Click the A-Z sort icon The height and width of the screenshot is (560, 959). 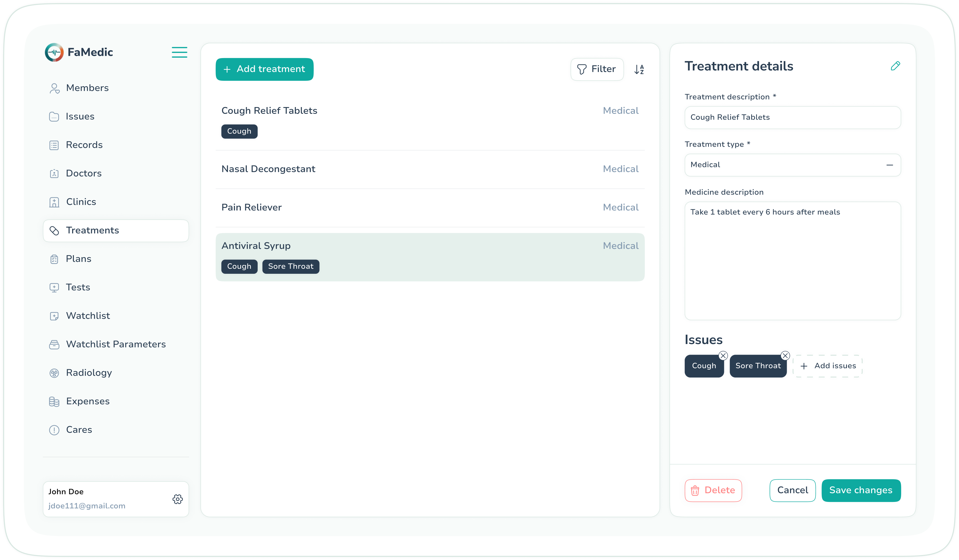(x=639, y=69)
